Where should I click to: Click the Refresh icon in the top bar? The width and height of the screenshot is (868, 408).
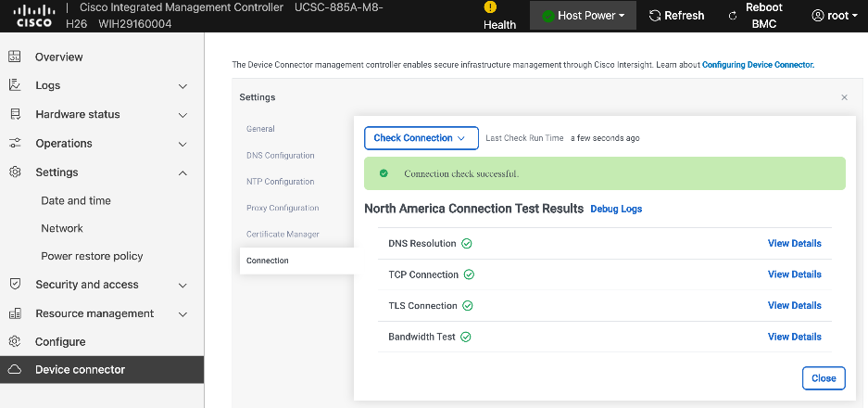[x=655, y=16]
